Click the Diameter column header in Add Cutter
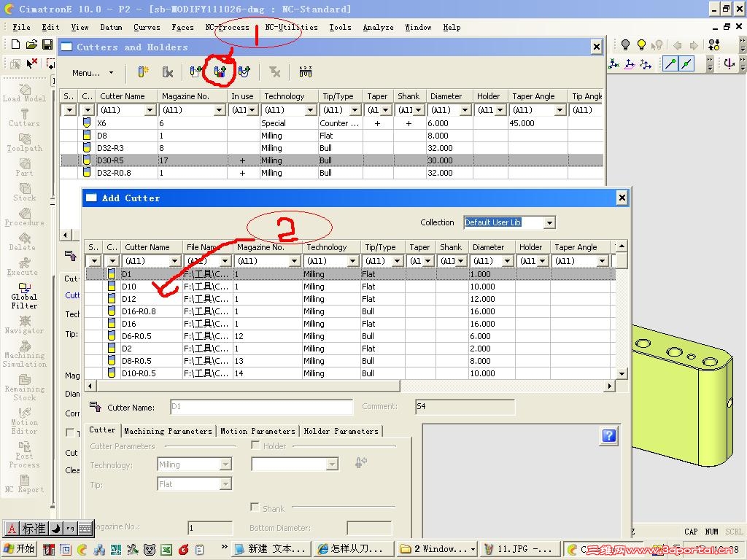The height and width of the screenshot is (560, 747). 492,247
